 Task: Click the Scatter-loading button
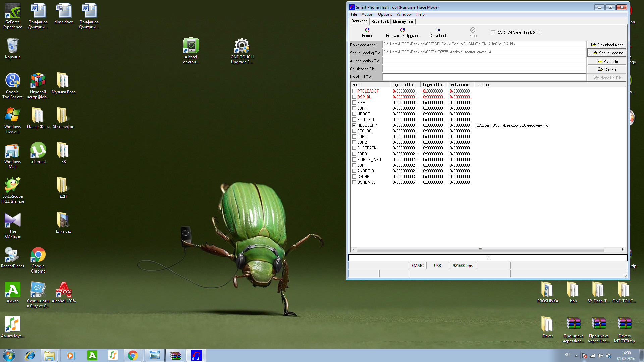tap(607, 53)
